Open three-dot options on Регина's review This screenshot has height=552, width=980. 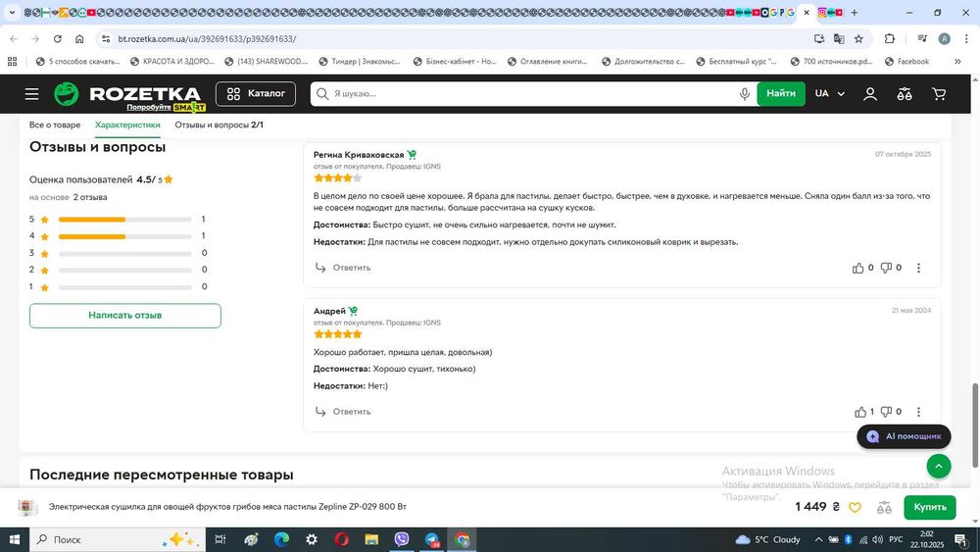[918, 269]
